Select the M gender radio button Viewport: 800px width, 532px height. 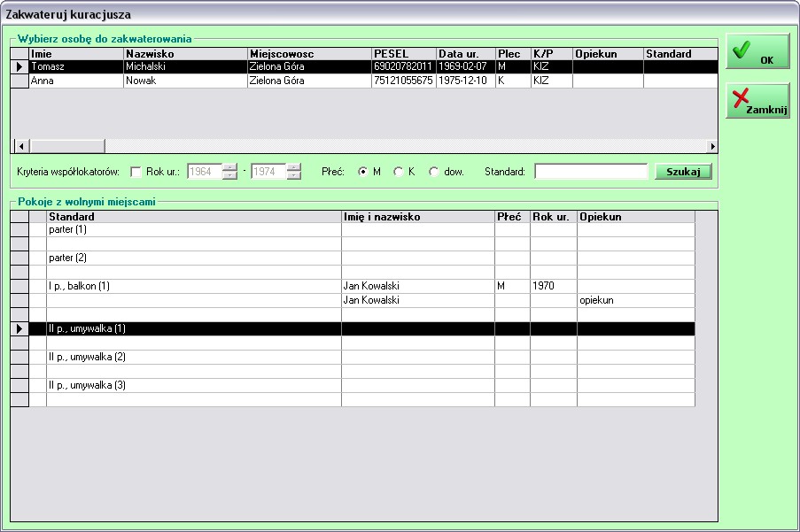pos(363,172)
